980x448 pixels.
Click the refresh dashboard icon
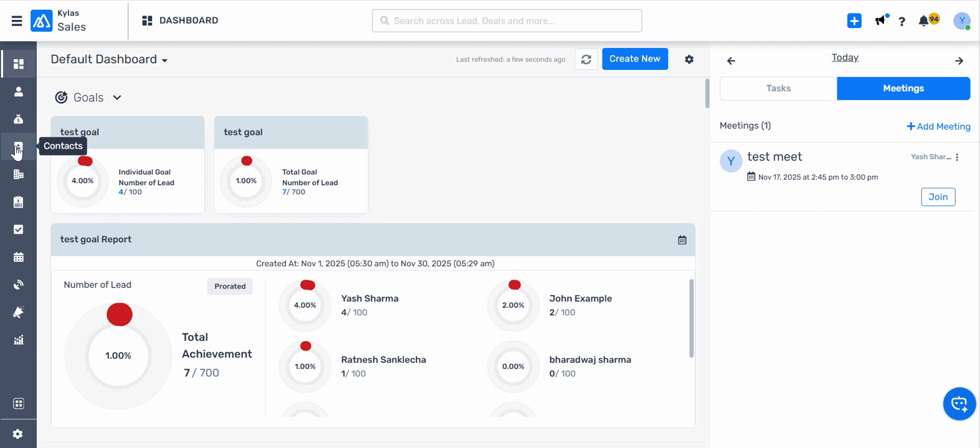point(586,59)
